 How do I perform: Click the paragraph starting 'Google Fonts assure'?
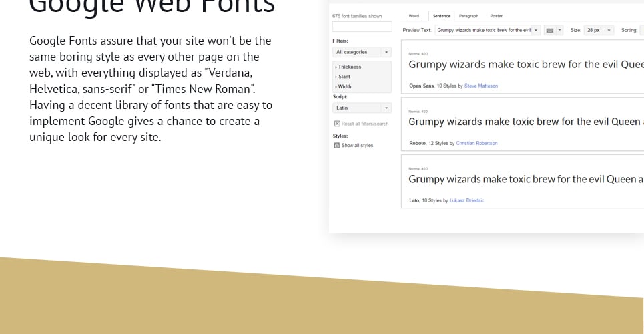click(151, 89)
